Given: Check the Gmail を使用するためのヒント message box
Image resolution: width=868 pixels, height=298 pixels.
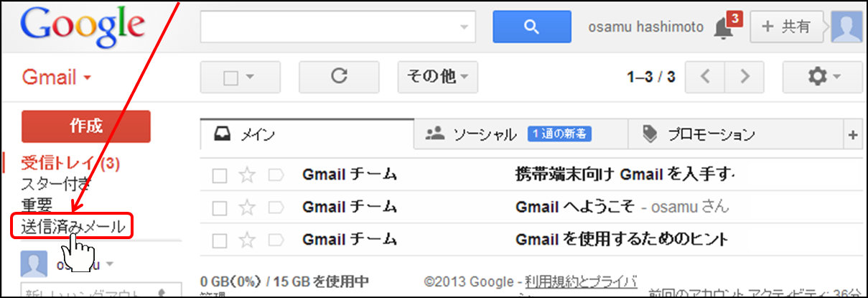Looking at the screenshot, I should click(x=220, y=239).
